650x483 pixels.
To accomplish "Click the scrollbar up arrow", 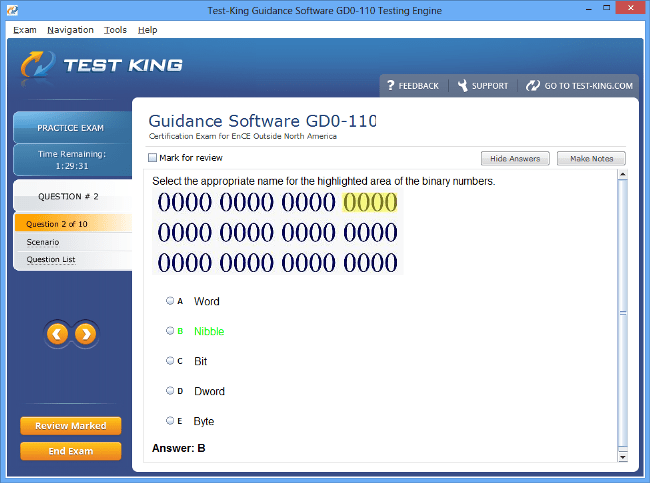I will (x=622, y=175).
